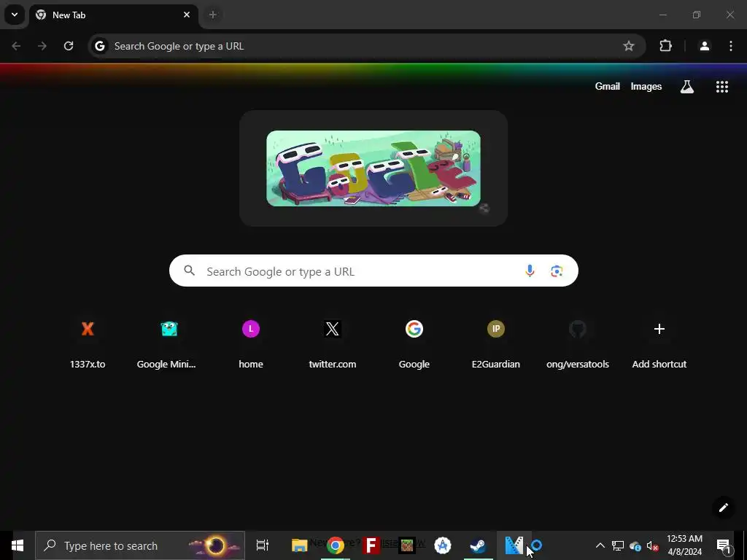Image resolution: width=747 pixels, height=560 pixels.
Task: Open a new tab with plus button
Action: (213, 15)
